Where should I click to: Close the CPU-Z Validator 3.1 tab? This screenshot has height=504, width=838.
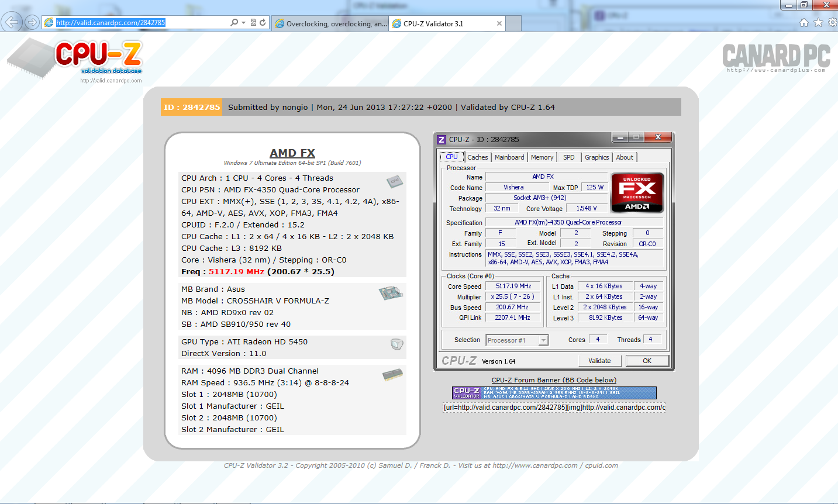499,23
